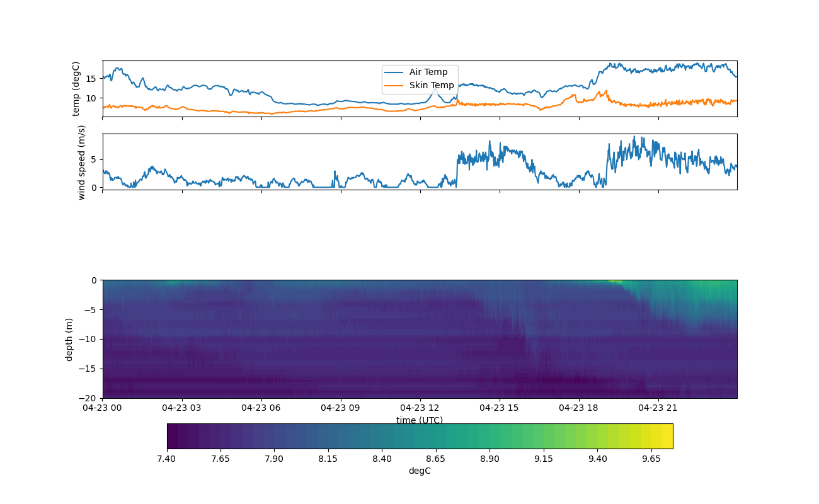Viewport: 819px width, 504px height.
Task: Click the 04-23 12 time tick label
Action: (x=419, y=408)
